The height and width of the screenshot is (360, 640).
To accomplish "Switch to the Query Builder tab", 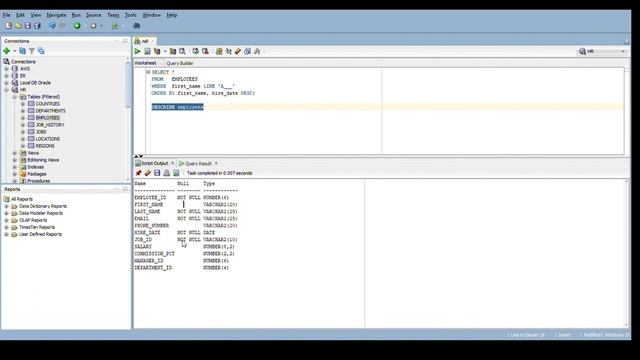I will 180,63.
